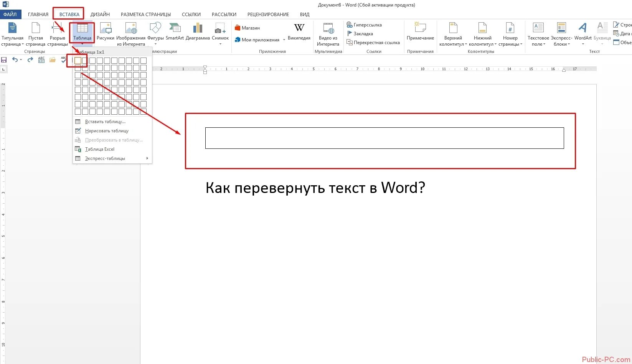Click the right indent marker on the ruler
The width and height of the screenshot is (632, 364).
(564, 70)
